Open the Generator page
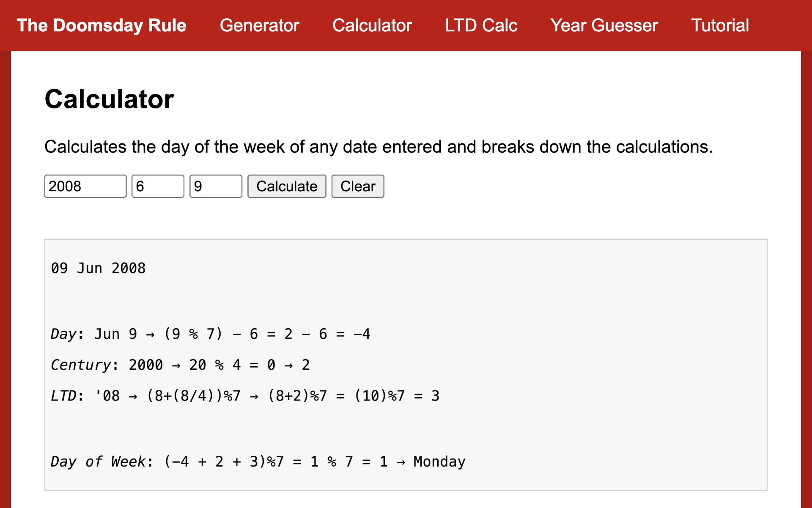Image resolution: width=812 pixels, height=508 pixels. (x=259, y=25)
